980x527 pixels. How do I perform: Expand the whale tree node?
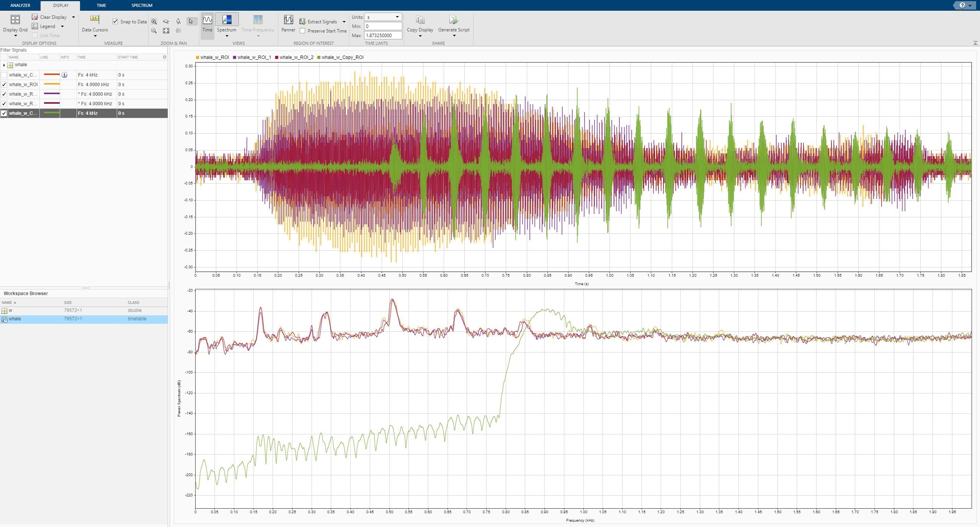coord(4,65)
